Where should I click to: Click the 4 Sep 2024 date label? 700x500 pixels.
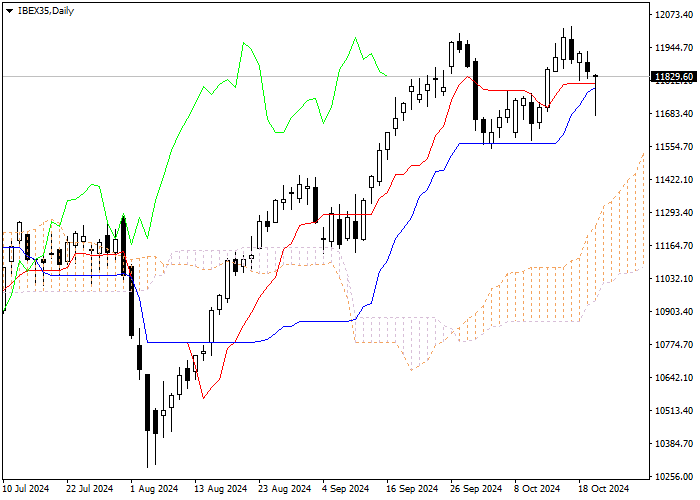coord(346,489)
